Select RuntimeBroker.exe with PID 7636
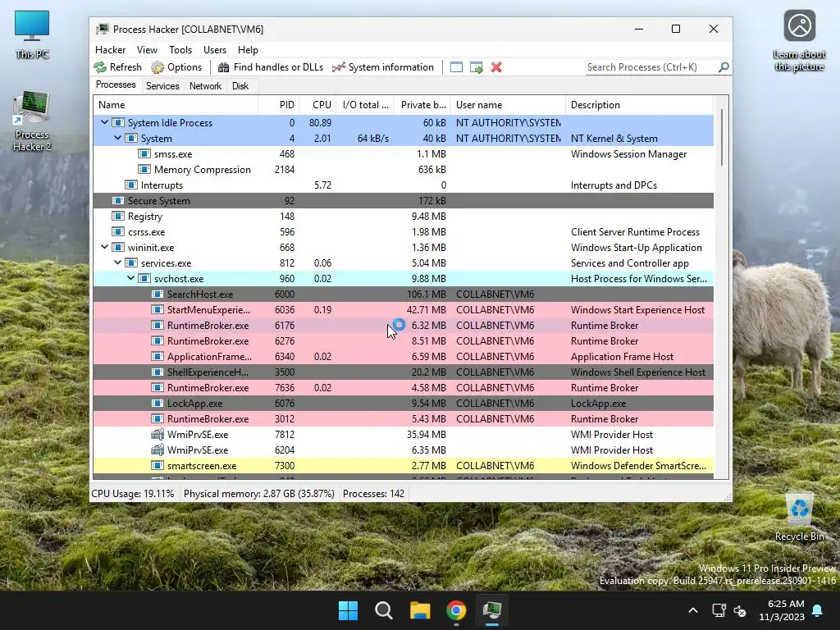The width and height of the screenshot is (840, 630). click(404, 387)
